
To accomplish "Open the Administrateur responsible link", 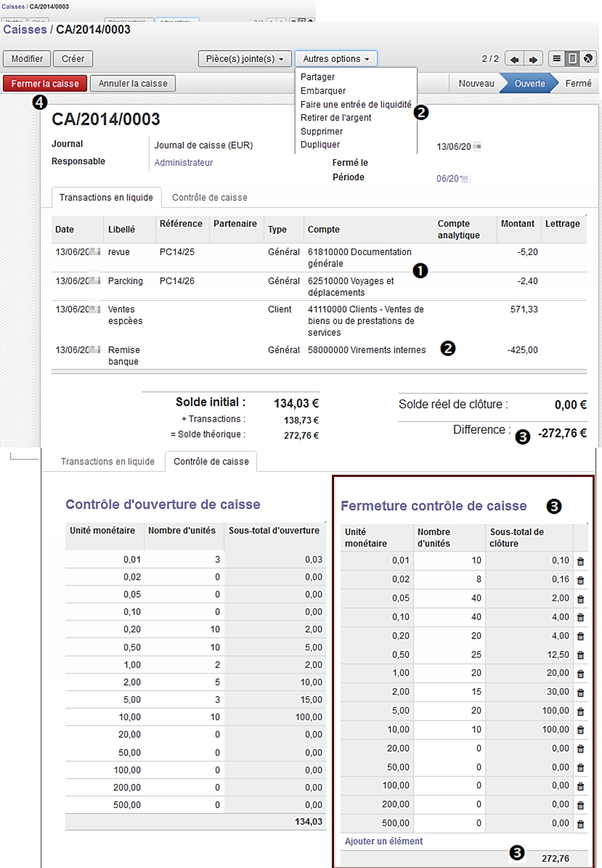I will (x=183, y=163).
